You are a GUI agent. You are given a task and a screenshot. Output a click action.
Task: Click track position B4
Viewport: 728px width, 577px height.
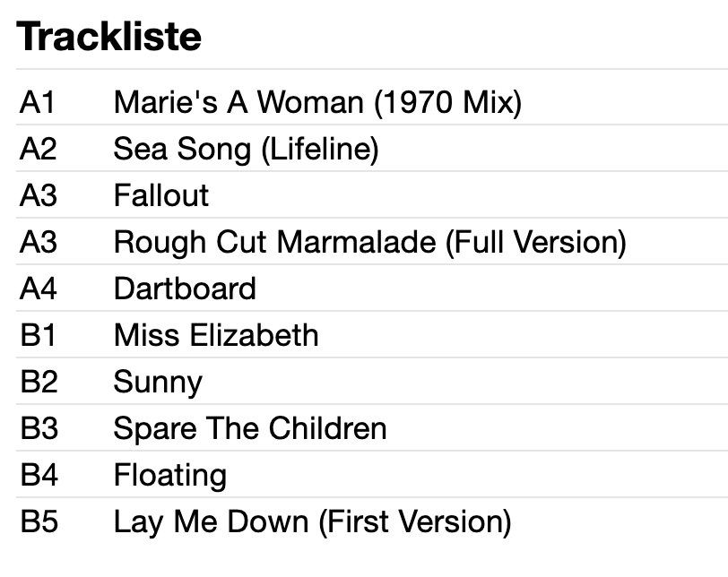coord(39,475)
